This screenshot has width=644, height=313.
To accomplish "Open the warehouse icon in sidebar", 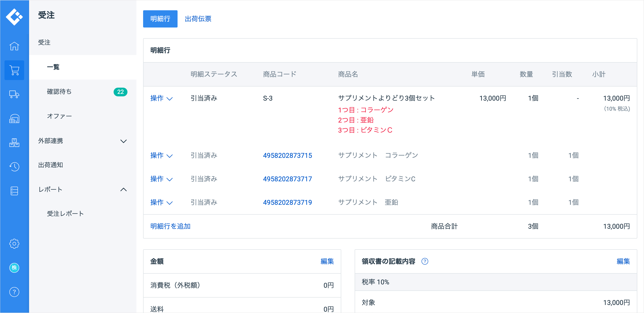I will point(14,118).
